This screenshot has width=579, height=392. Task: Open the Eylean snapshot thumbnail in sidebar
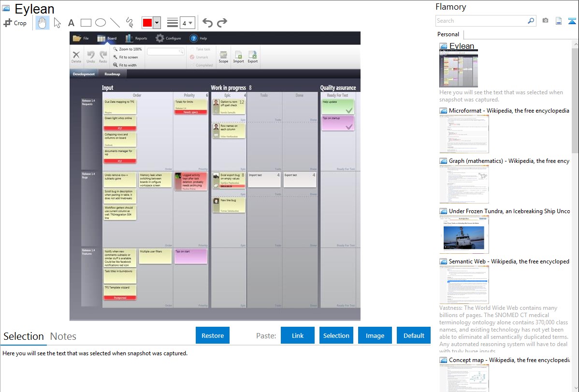459,69
